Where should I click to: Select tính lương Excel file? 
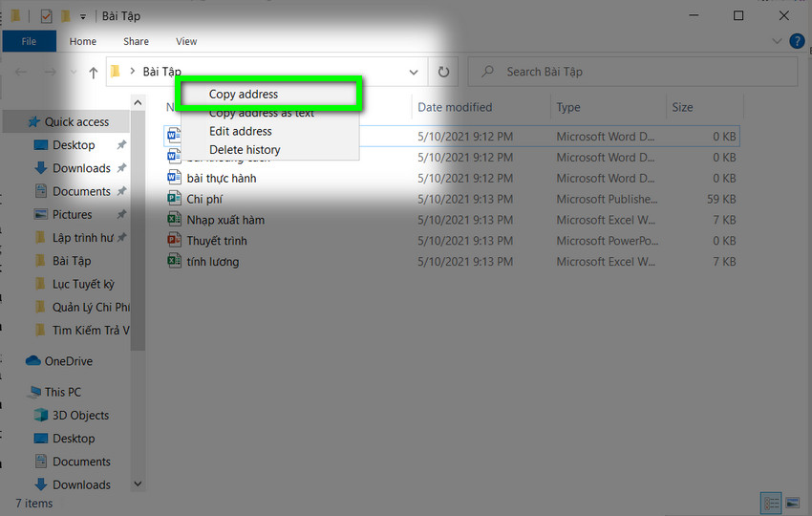[x=213, y=262]
